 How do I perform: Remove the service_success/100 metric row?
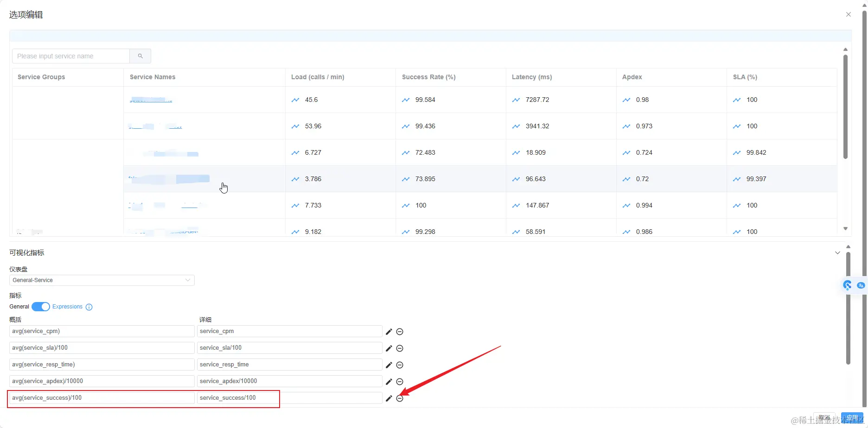[x=400, y=398]
